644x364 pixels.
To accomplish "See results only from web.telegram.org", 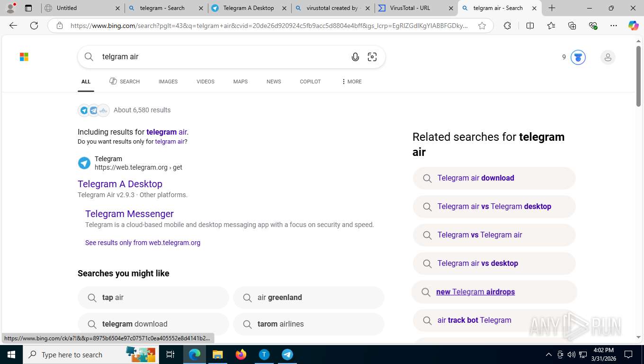I will (x=143, y=243).
